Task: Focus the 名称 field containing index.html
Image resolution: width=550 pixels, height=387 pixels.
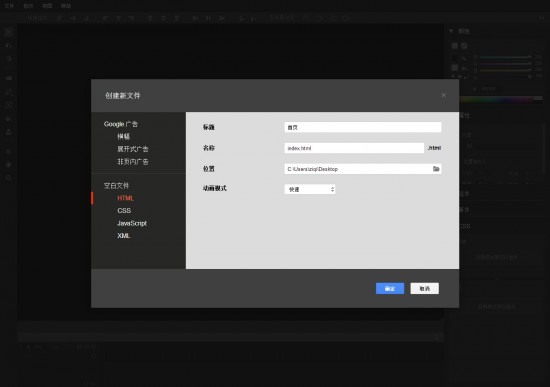Action: pyautogui.click(x=354, y=148)
